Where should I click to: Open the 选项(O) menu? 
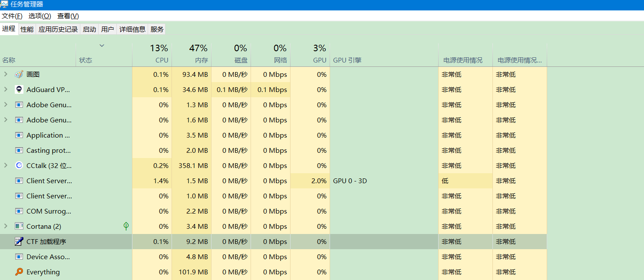(x=40, y=16)
